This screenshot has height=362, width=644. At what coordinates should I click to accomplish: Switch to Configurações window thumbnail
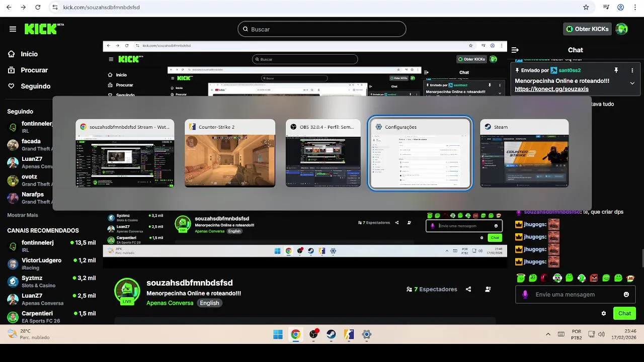pyautogui.click(x=420, y=153)
